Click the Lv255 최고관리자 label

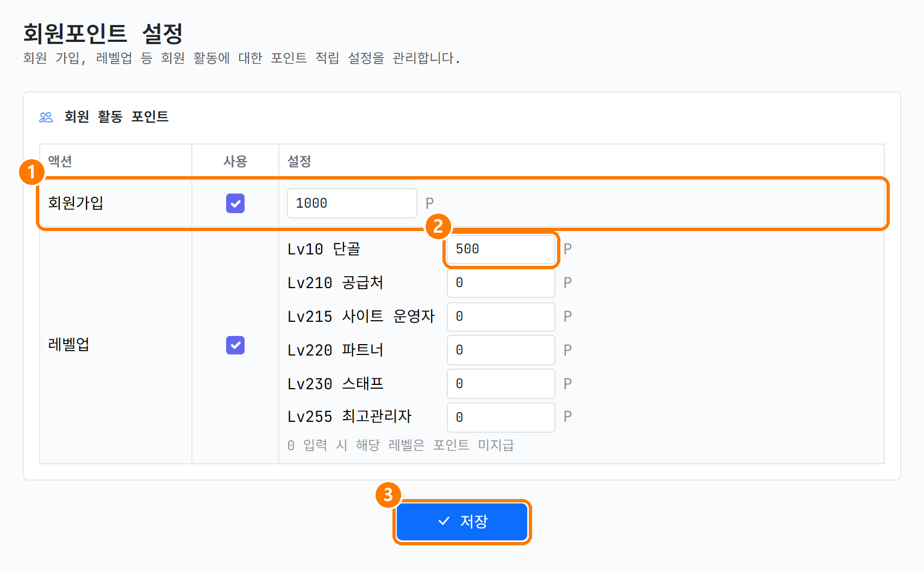349,417
